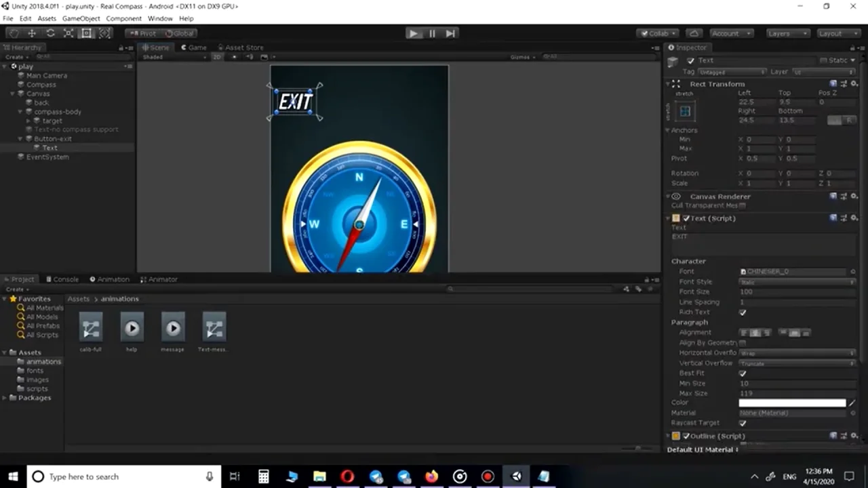The image size is (868, 488).
Task: Switch to the Game tab
Action: tap(193, 47)
